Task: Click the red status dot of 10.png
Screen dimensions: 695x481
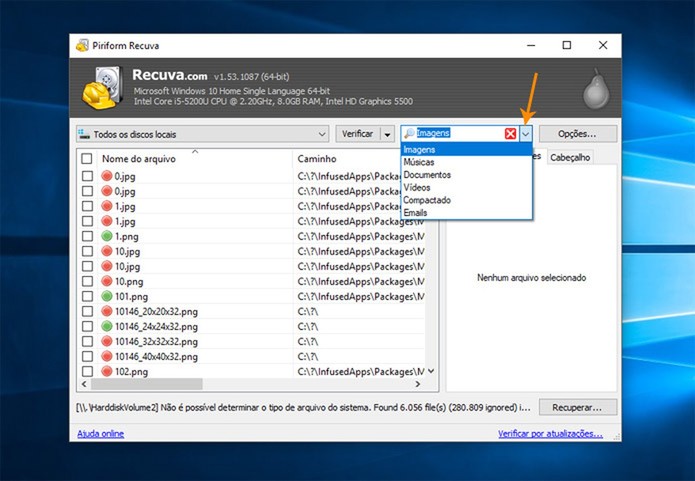Action: [107, 281]
